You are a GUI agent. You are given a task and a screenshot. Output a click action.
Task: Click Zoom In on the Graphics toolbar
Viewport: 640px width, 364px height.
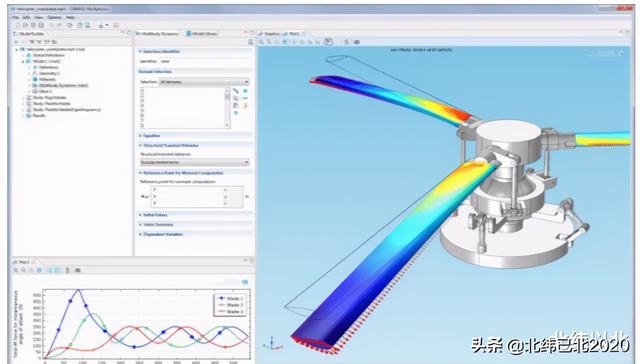(x=262, y=42)
